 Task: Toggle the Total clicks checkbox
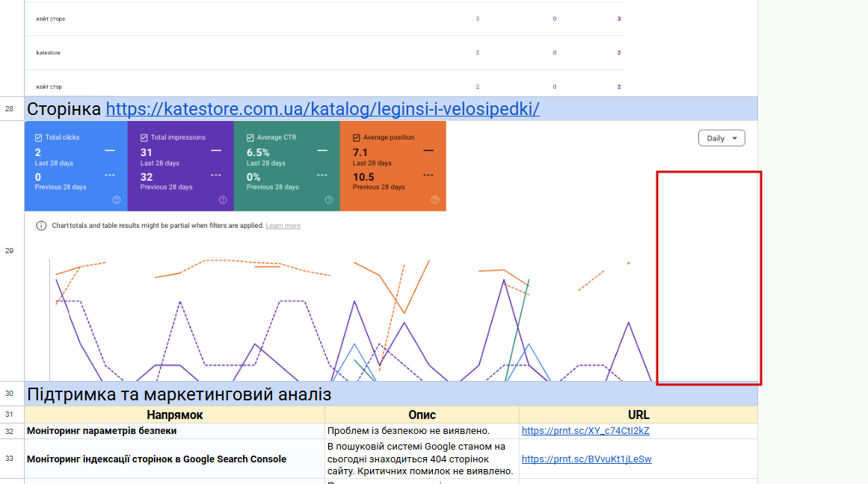point(38,137)
